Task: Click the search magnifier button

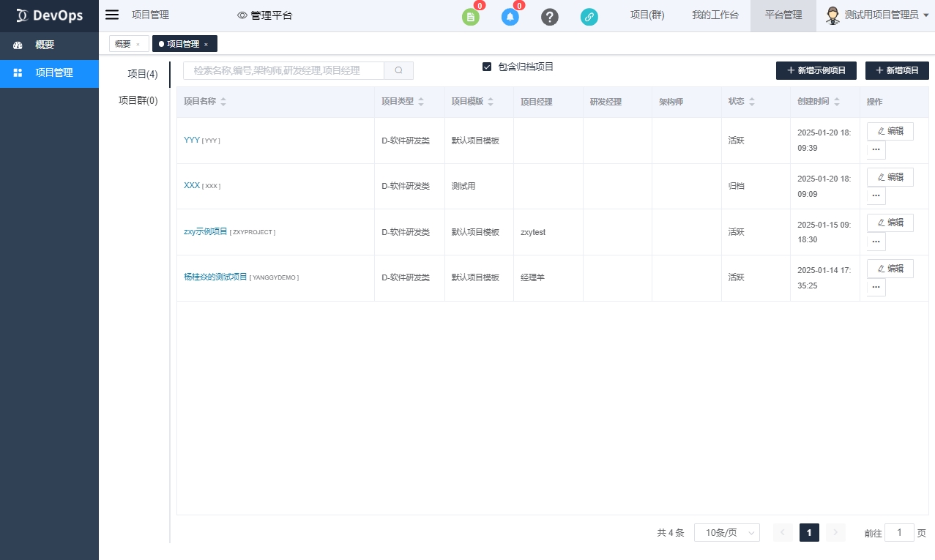Action: 399,70
